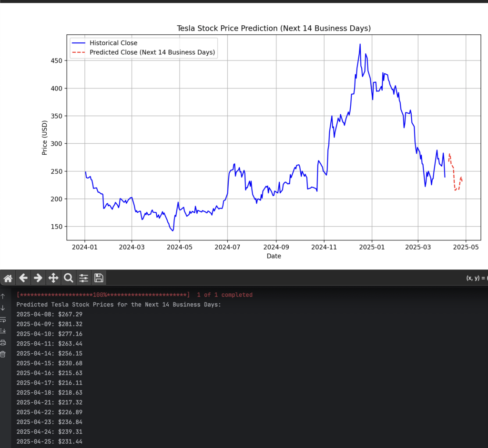
Task: Click the console Up arrow icon
Action: coord(3,296)
